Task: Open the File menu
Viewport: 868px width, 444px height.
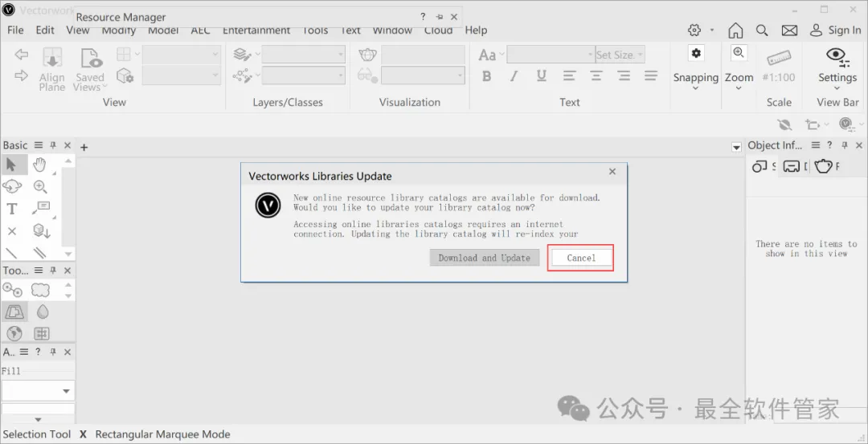Action: point(15,31)
